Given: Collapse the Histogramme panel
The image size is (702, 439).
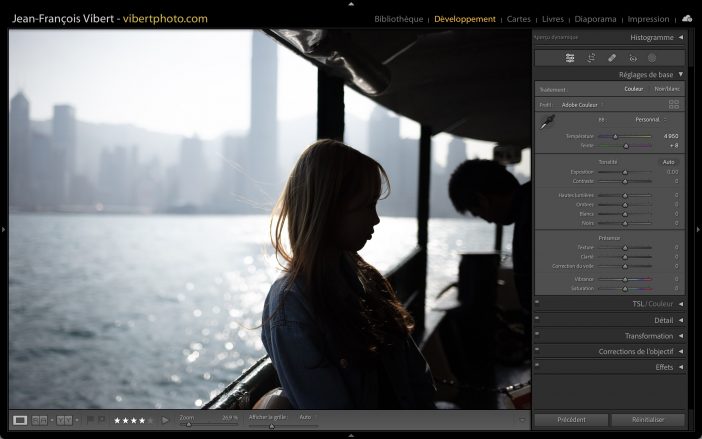Looking at the screenshot, I should (x=680, y=38).
